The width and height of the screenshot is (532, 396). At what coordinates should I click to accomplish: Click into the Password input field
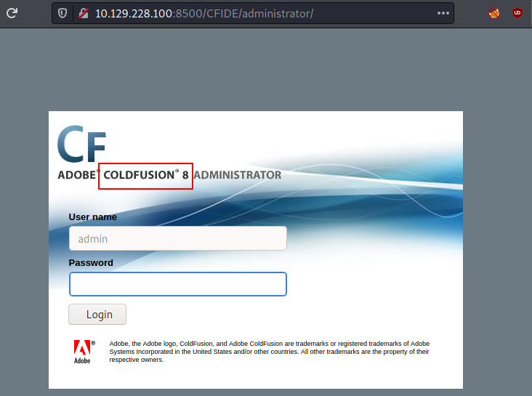[x=178, y=284]
